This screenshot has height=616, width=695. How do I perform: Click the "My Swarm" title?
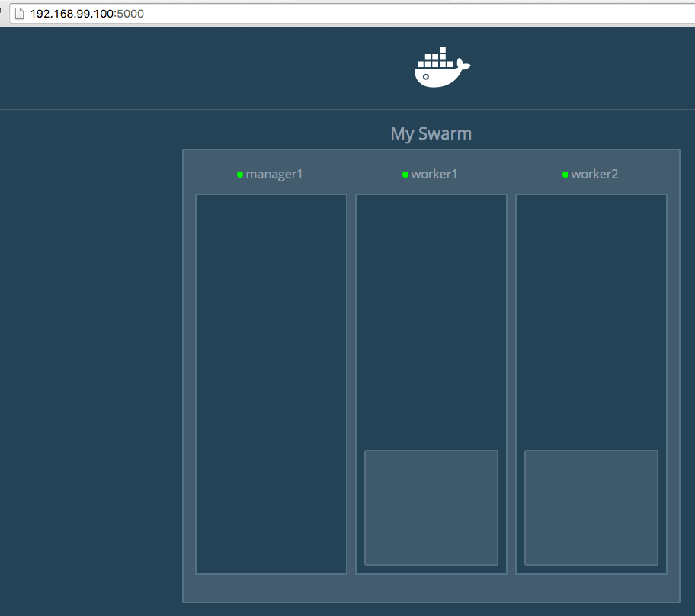[x=431, y=133]
